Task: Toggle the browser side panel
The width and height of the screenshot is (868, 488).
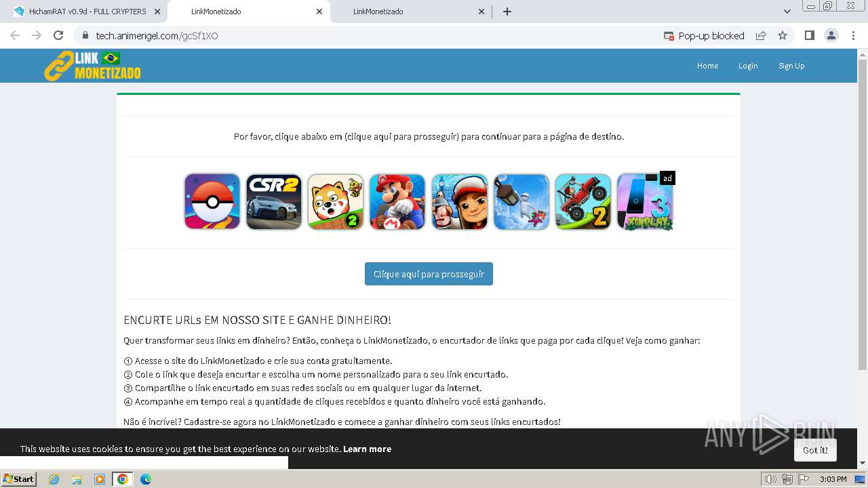Action: click(809, 35)
